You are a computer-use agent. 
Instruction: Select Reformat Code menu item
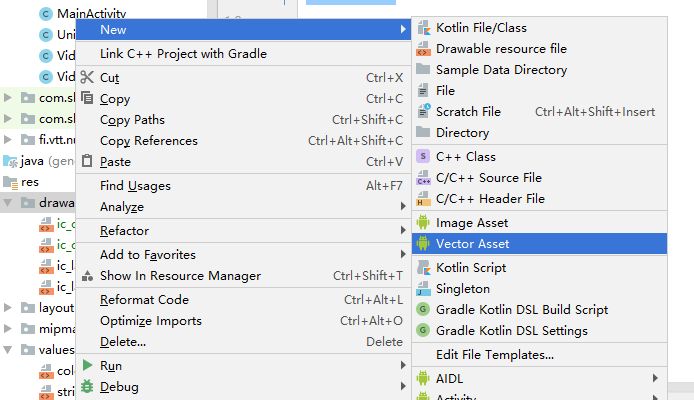(243, 300)
